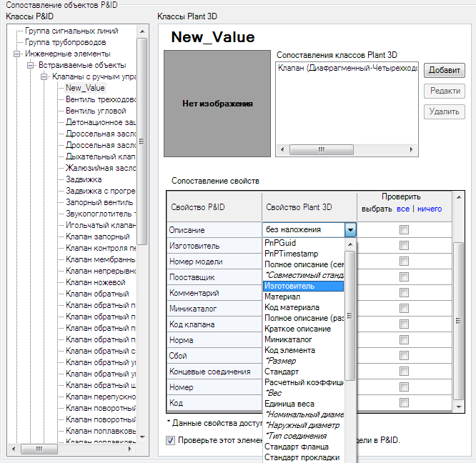Viewport: 476px width, 463px height.
Task: Select Задвижка in the class tree
Action: [x=84, y=179]
